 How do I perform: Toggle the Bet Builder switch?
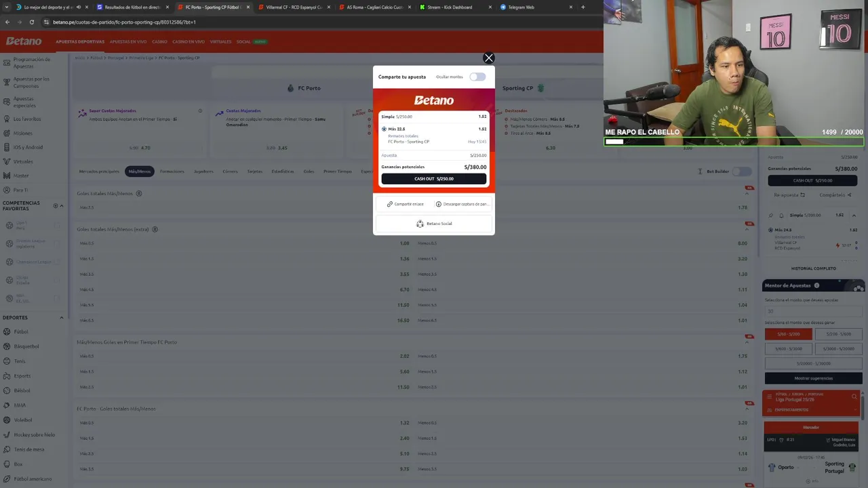(x=742, y=171)
